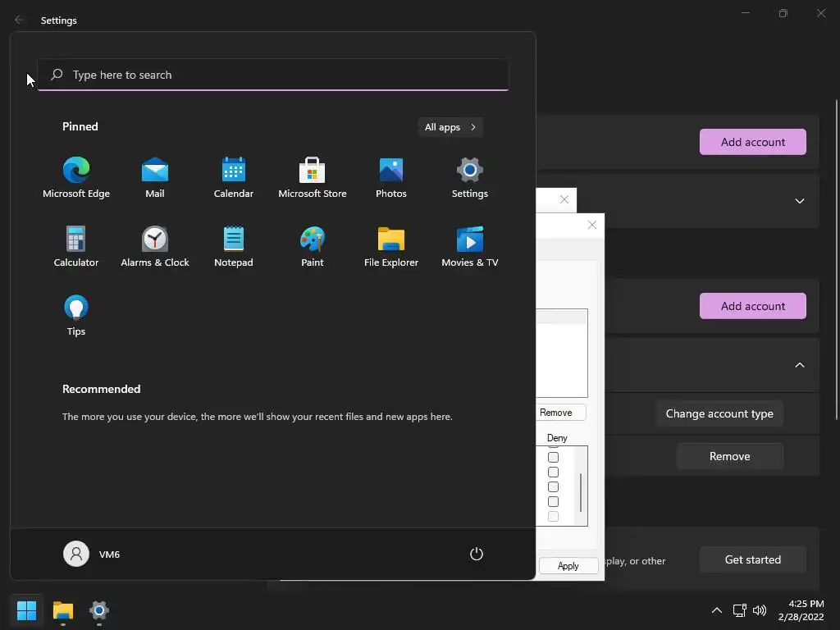Screen dimensions: 840x630
Task: Open File Explorer from the taskbar
Action: [62, 610]
